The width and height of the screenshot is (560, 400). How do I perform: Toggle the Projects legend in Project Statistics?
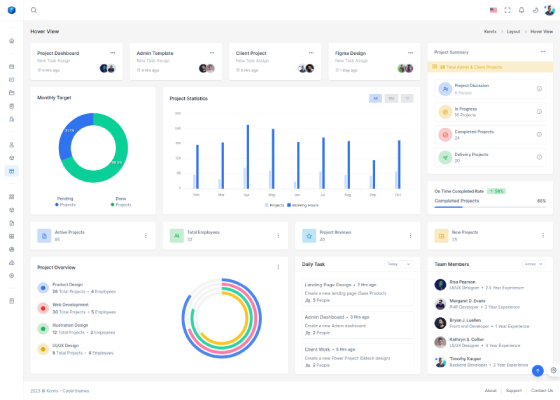coord(274,205)
